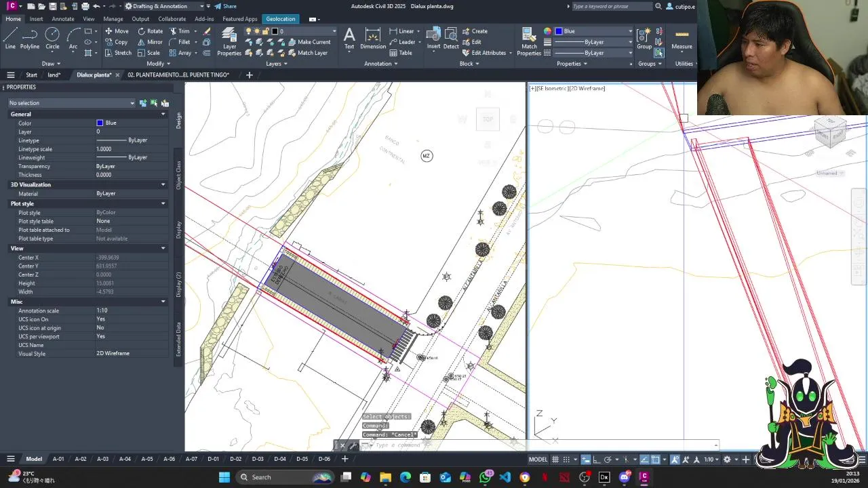Open Layer Properties manager
This screenshot has height=488, width=868.
(x=229, y=42)
